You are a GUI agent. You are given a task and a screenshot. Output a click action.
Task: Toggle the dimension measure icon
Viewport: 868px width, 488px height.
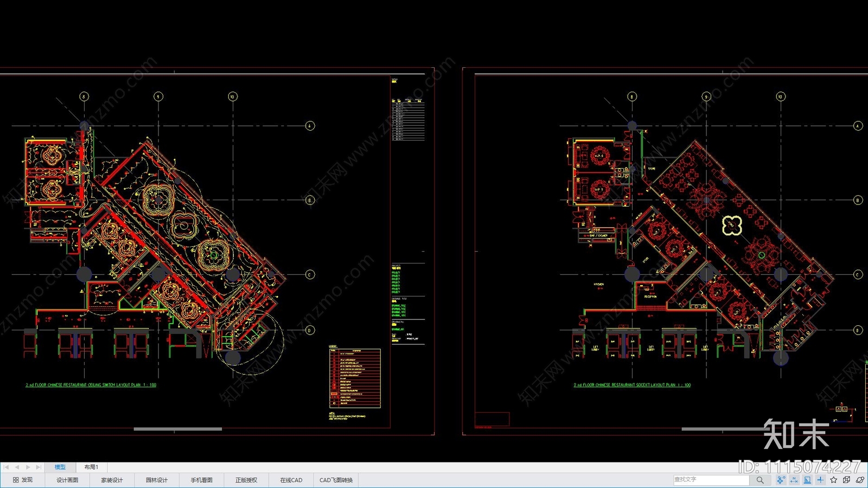(x=794, y=480)
